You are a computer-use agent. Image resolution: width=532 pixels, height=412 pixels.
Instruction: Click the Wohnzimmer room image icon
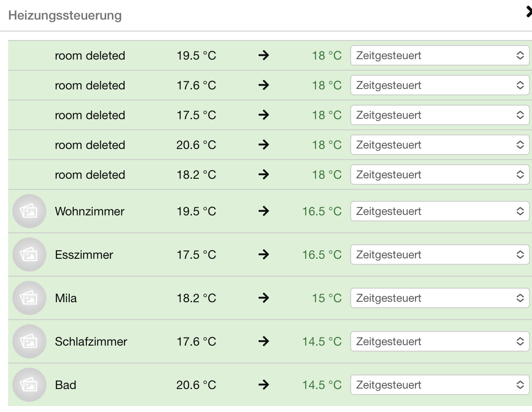tap(29, 211)
